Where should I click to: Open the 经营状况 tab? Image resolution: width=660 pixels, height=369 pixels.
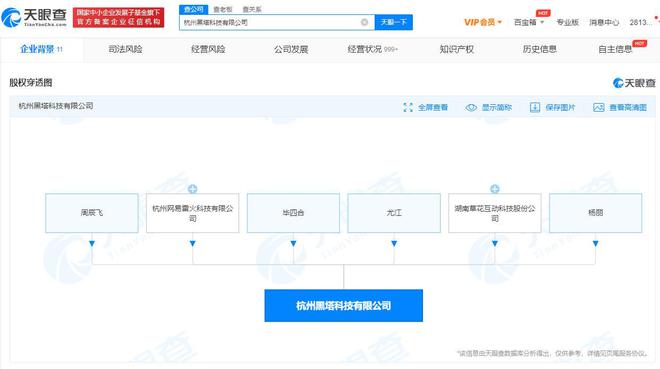373,49
